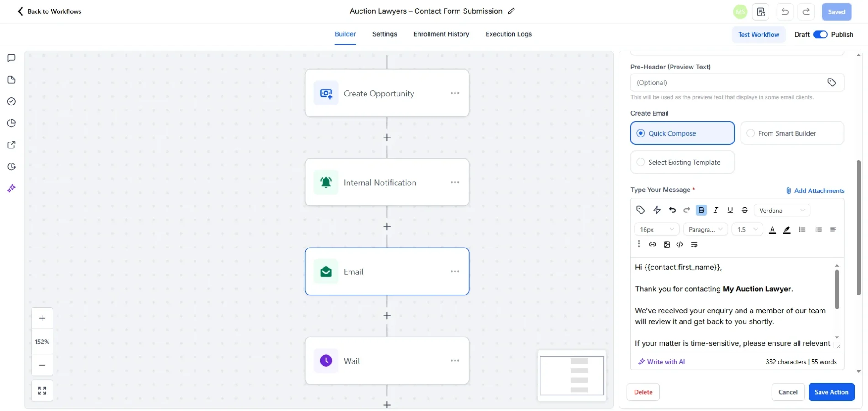The image size is (868, 411).
Task: Insert a merge tag using the tag icon
Action: click(x=640, y=210)
